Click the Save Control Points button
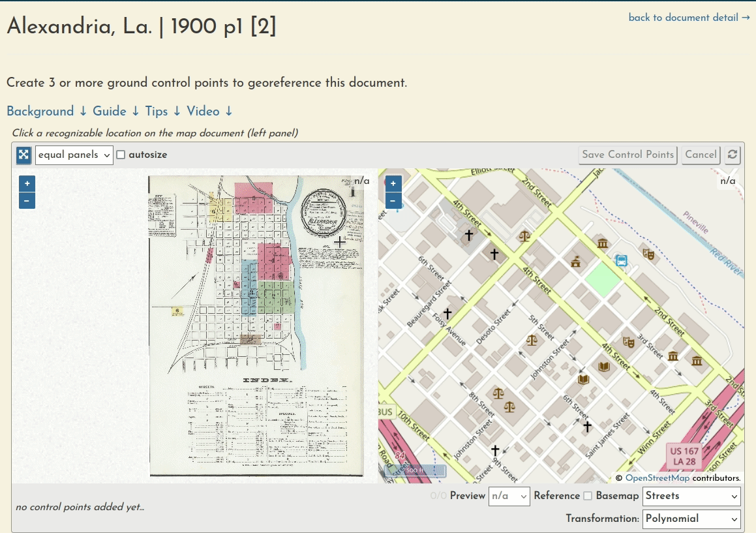The width and height of the screenshot is (756, 533). 627,155
